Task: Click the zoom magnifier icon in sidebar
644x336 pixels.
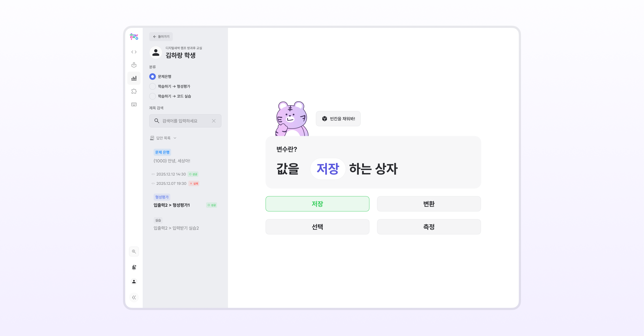Action: coord(134,252)
